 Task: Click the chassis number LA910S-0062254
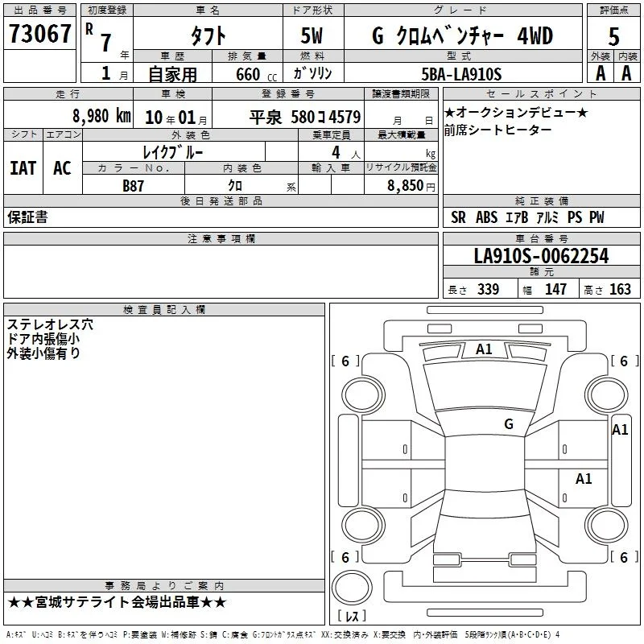coord(541,256)
